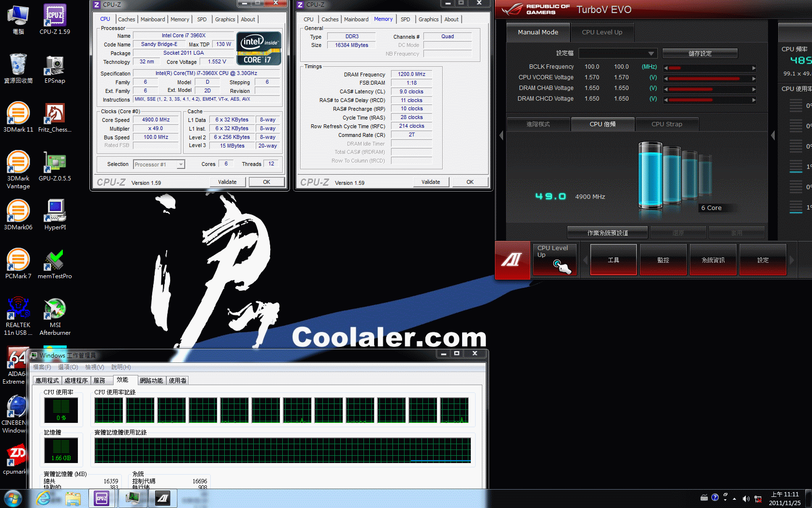The image size is (812, 508).
Task: Adjust the DRAM CHAB Voltage slider
Action: (x=709, y=89)
